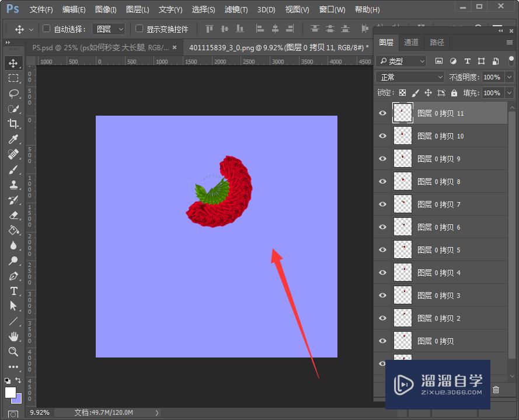The width and height of the screenshot is (519, 420).
Task: Select the Paint Bucket tool
Action: 13,230
